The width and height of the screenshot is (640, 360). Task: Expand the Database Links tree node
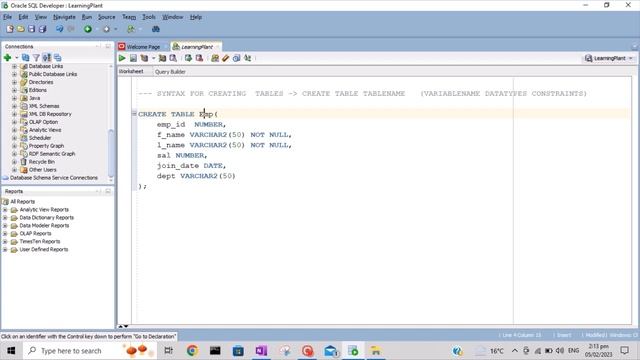point(14,66)
